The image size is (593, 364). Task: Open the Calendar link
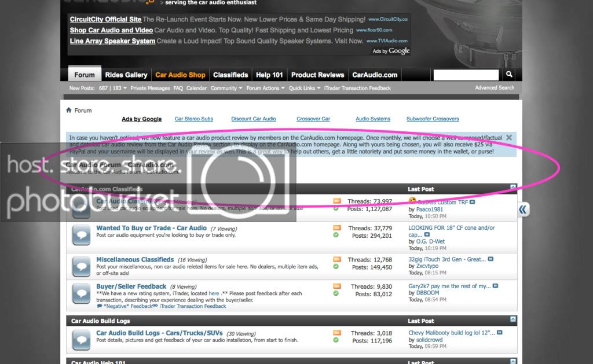[196, 88]
